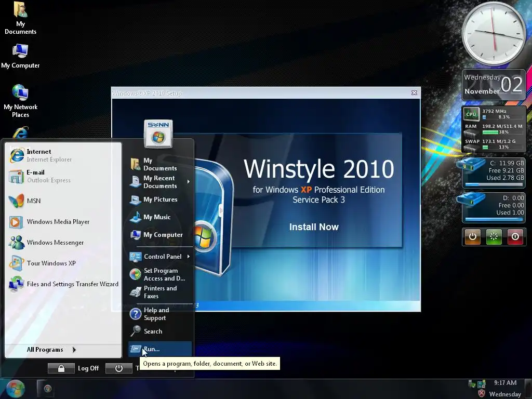This screenshot has width=532, height=399.
Task: Click the 9:17 AM taskbar clock
Action: coord(505,383)
